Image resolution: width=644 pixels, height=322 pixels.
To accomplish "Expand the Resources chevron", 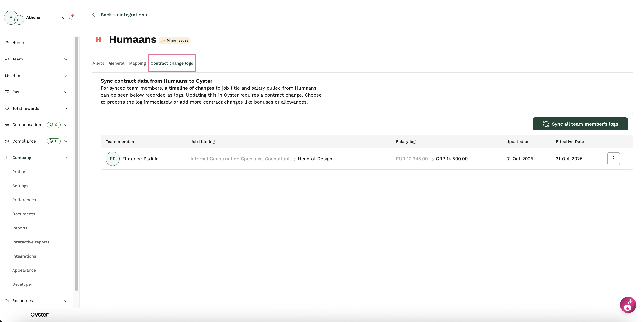I will [x=66, y=300].
